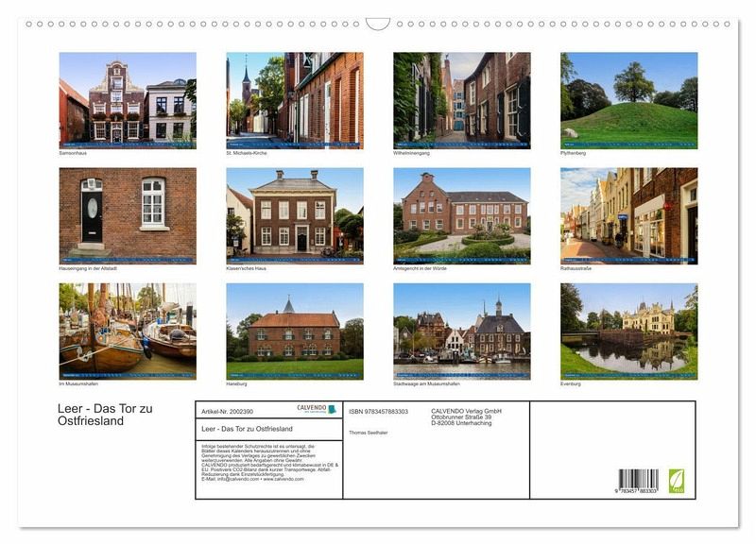Image resolution: width=756 pixels, height=545 pixels.
Task: Select the 'Klasen'sches Haus' caption
Action: 246,268
